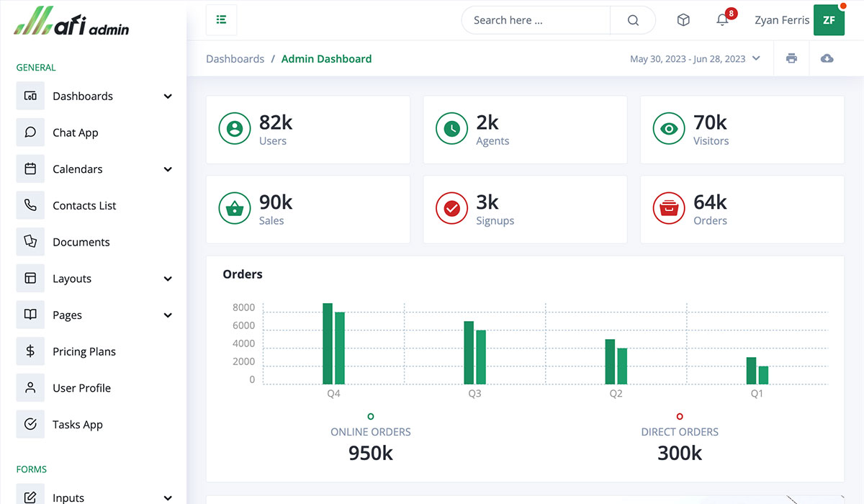Expand the Layouts menu chevron
This screenshot has height=504, width=864.
click(x=168, y=279)
